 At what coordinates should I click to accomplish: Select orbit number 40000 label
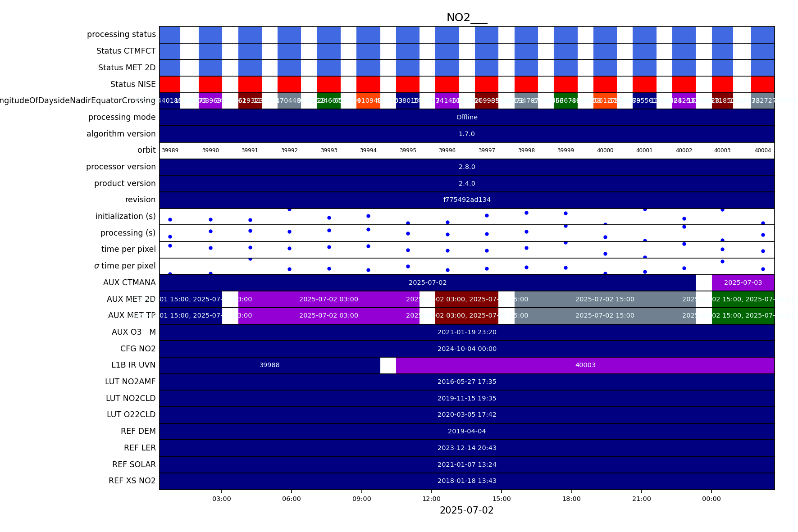605,150
